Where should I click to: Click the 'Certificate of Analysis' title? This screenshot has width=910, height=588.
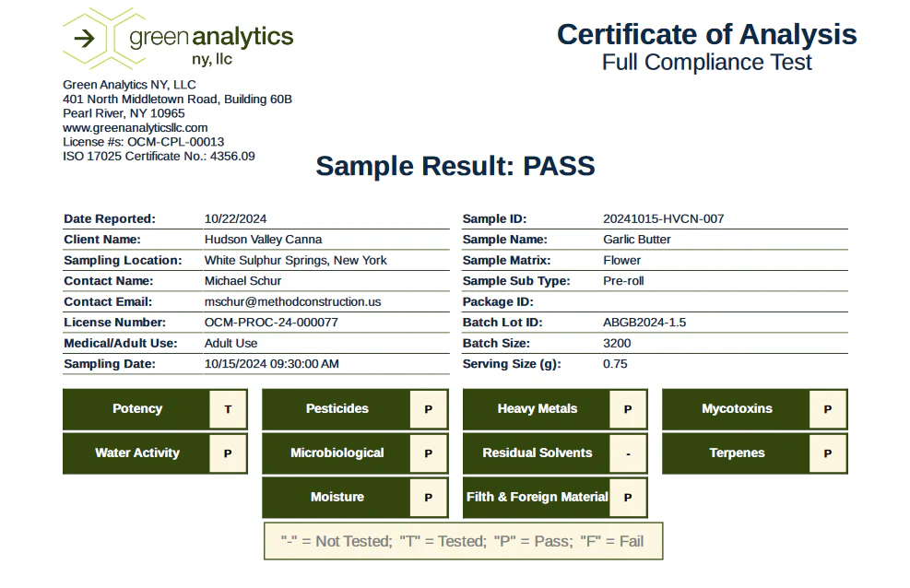click(707, 34)
